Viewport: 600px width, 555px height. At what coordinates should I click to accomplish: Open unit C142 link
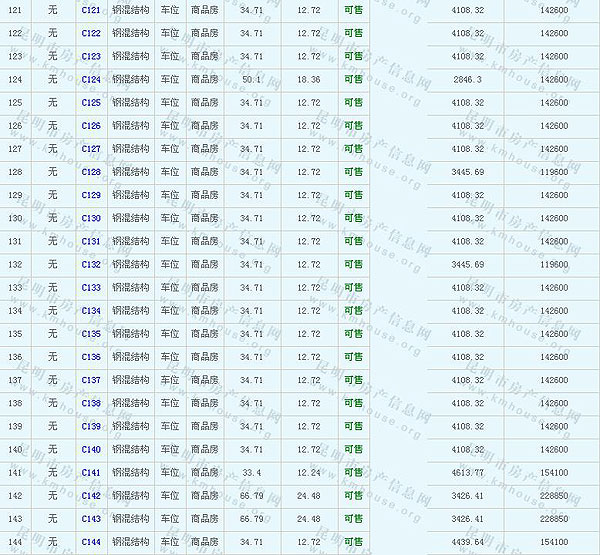91,495
